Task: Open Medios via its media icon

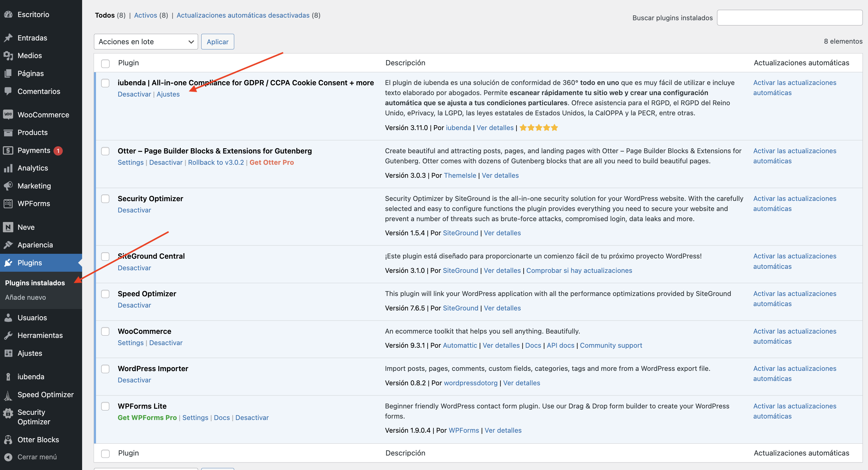Action: pyautogui.click(x=8, y=55)
